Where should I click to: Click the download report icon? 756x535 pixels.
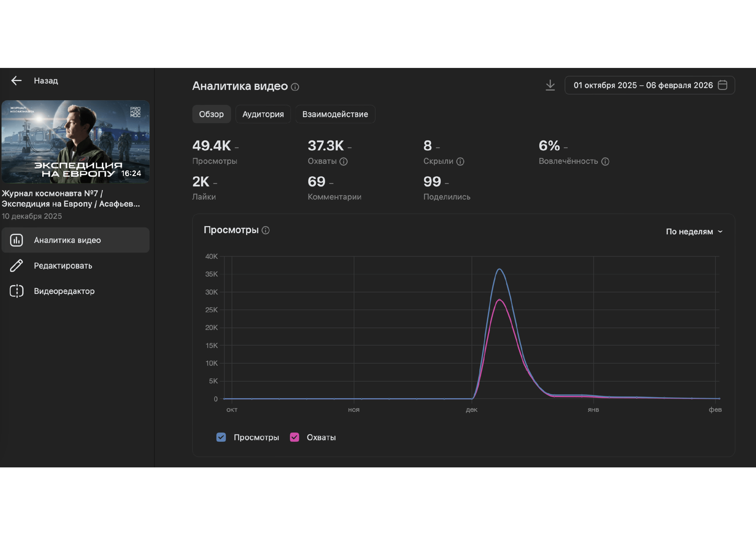click(x=550, y=85)
